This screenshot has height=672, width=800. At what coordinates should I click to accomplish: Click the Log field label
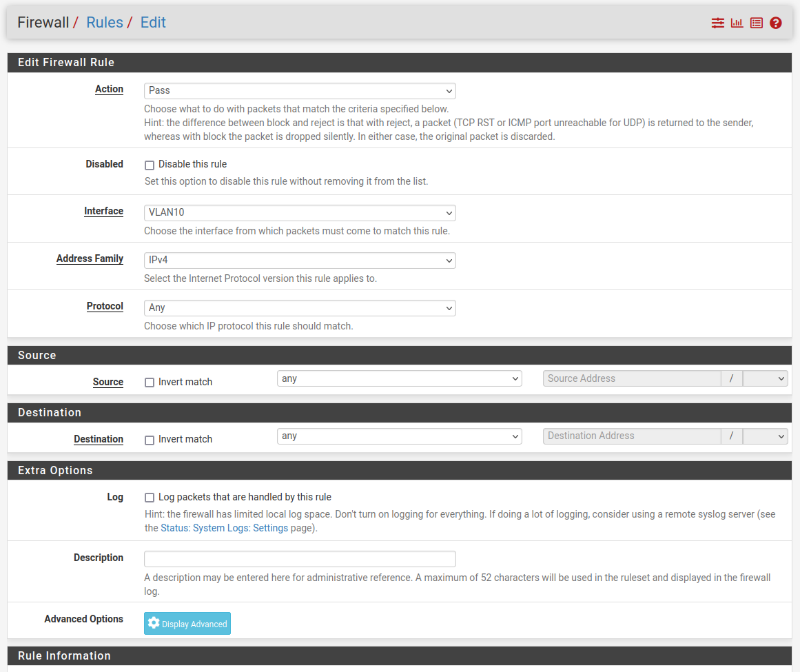click(115, 497)
